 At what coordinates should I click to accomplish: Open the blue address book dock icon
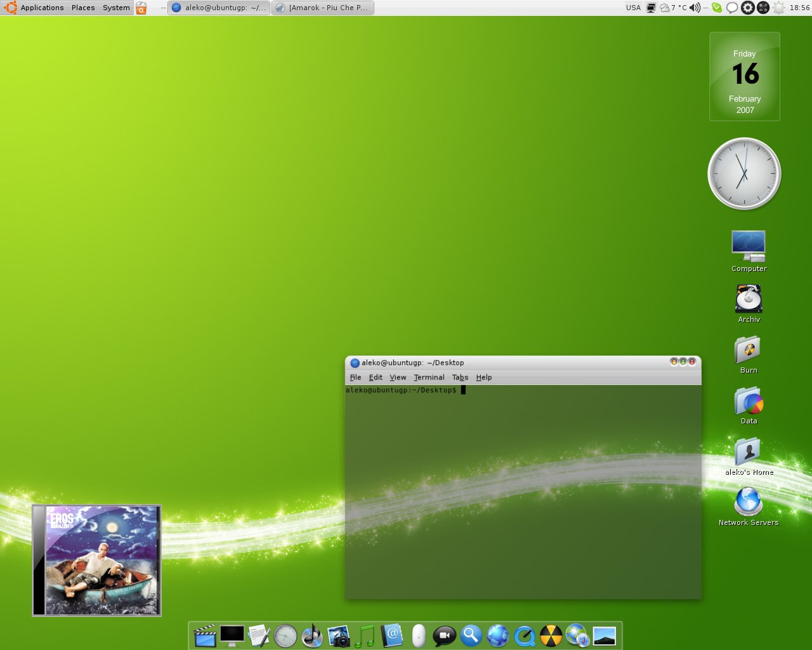392,635
